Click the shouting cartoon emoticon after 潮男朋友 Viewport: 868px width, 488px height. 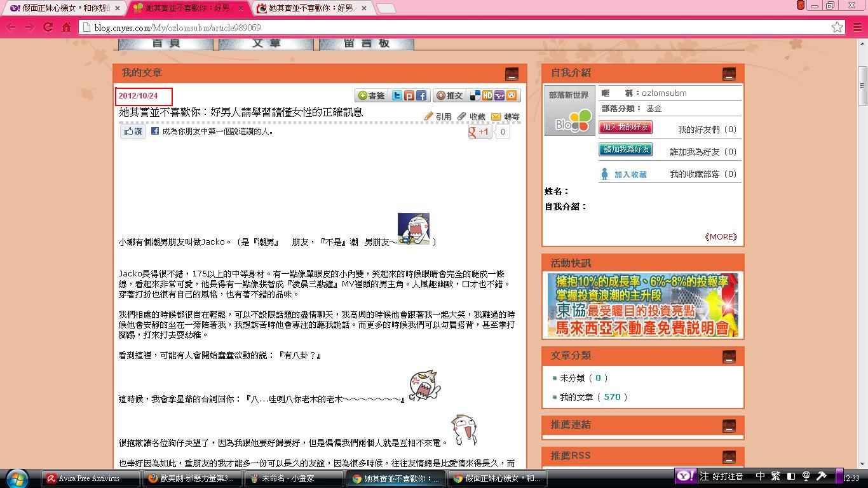[414, 229]
